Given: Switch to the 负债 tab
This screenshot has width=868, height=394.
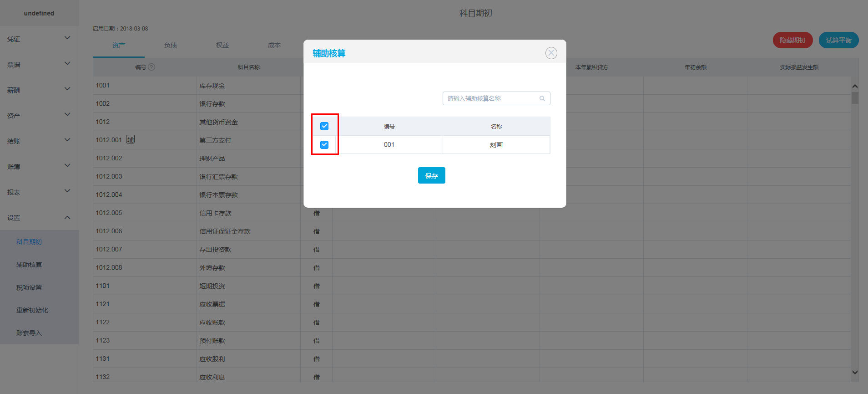Looking at the screenshot, I should pyautogui.click(x=171, y=45).
